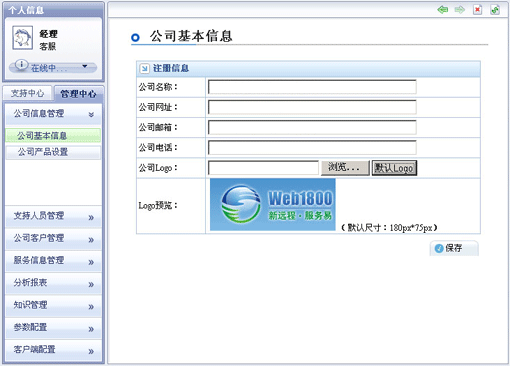Expand the 分析报表 section

[53, 283]
